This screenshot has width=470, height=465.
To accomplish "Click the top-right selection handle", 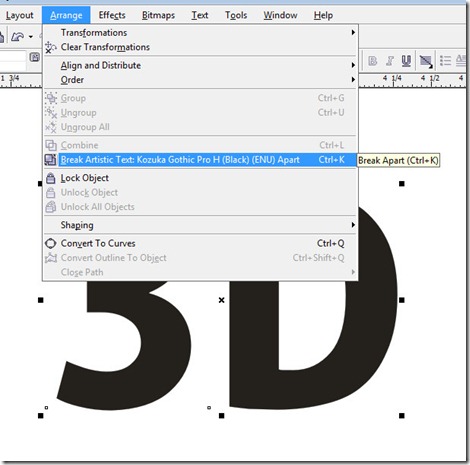I will [x=402, y=184].
